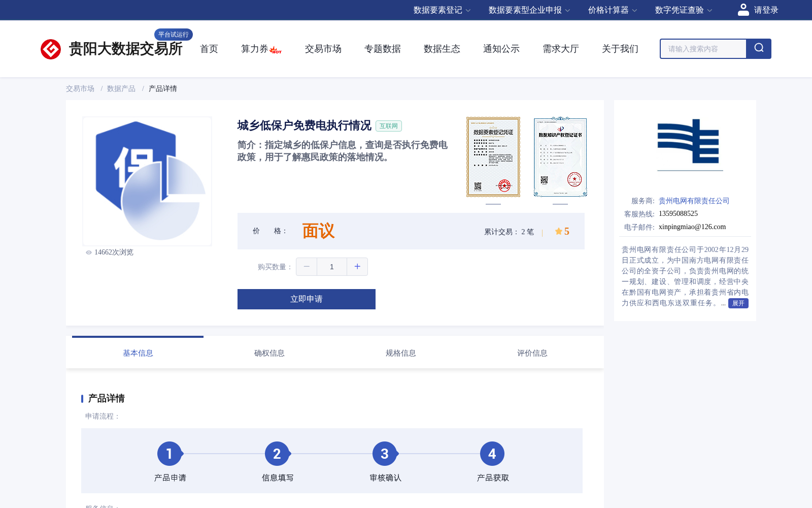
Task: Open 关于我们 navigation item
Action: [x=620, y=49]
